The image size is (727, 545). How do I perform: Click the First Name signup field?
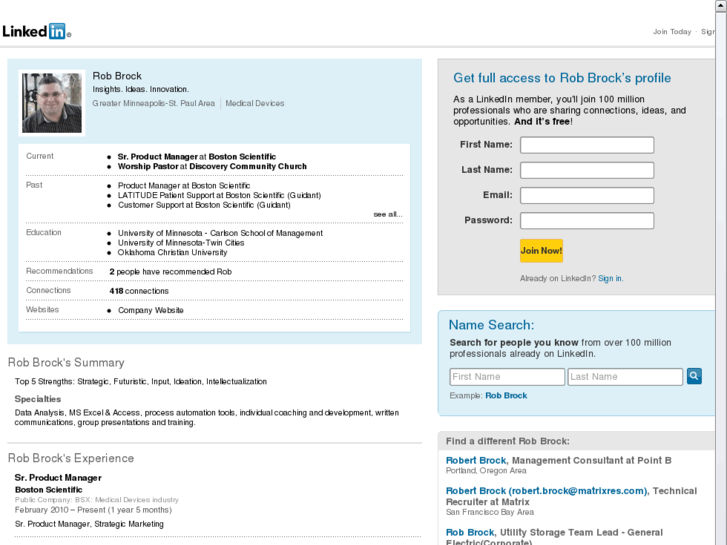pos(587,145)
